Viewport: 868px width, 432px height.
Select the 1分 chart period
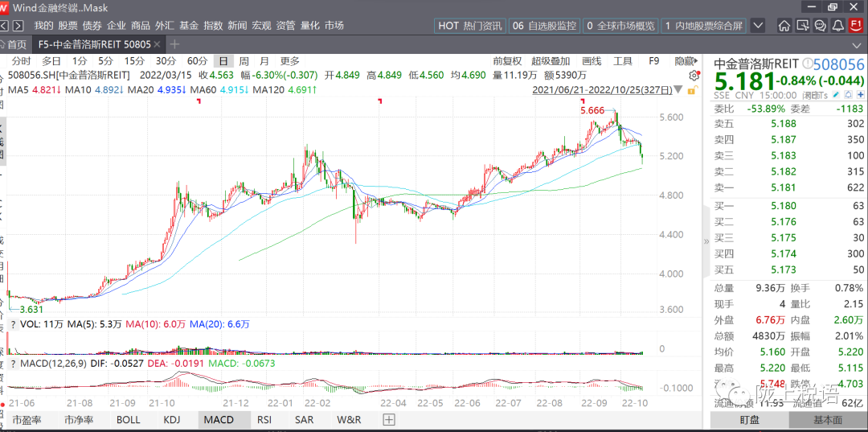tap(80, 61)
